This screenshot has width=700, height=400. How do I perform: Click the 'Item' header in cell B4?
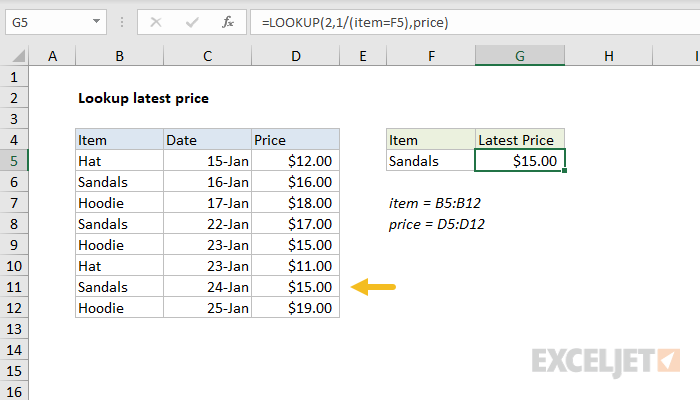119,140
